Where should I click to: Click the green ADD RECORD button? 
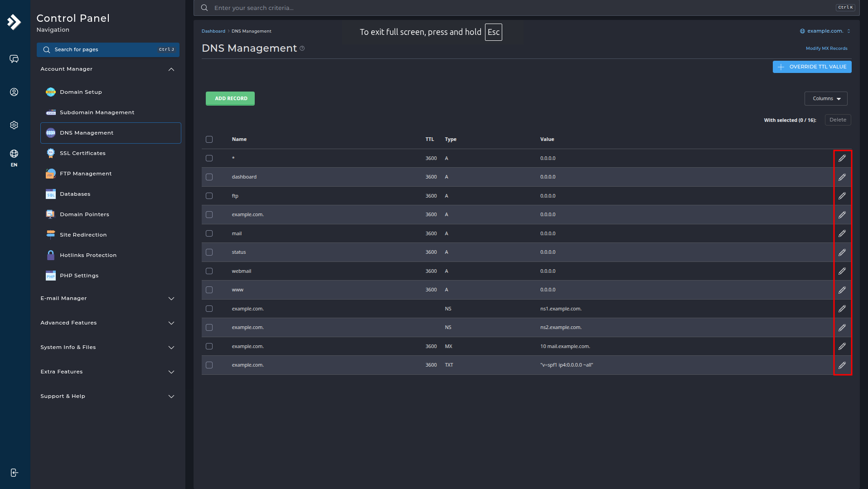click(x=230, y=98)
